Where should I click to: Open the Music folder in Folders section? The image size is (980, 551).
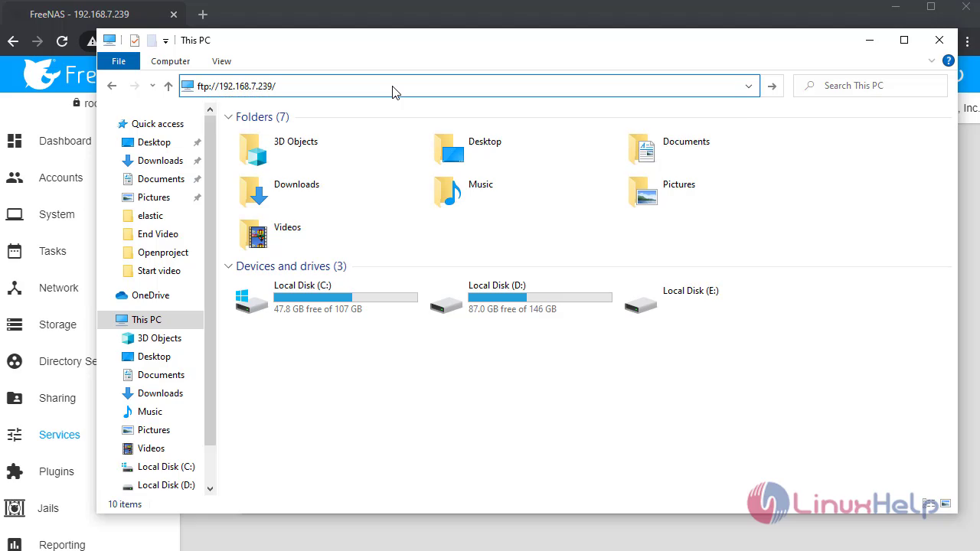448,192
